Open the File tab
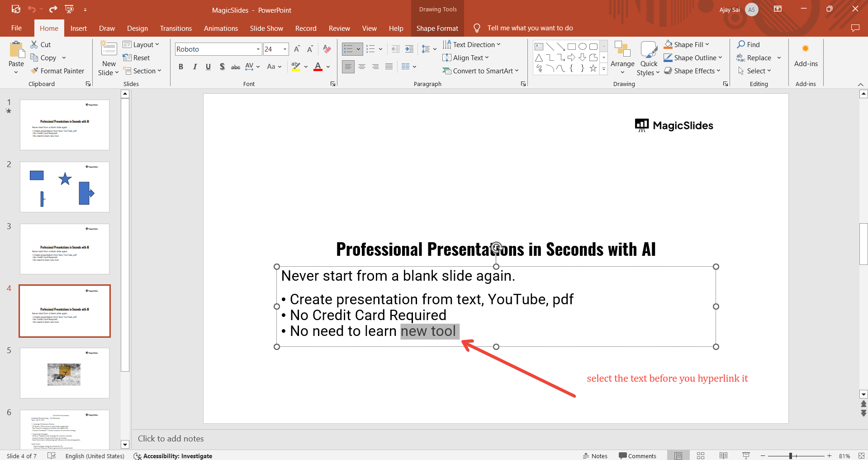Image resolution: width=868 pixels, height=460 pixels. tap(16, 28)
